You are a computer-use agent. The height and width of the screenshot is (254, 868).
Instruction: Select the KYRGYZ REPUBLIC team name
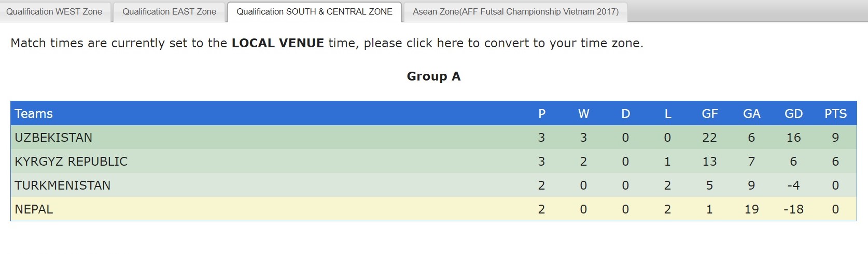[71, 162]
